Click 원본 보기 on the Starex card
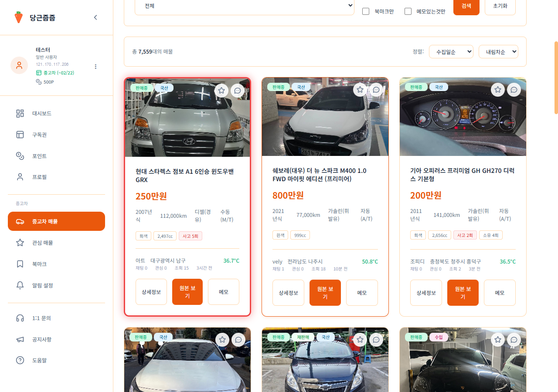 pyautogui.click(x=187, y=292)
